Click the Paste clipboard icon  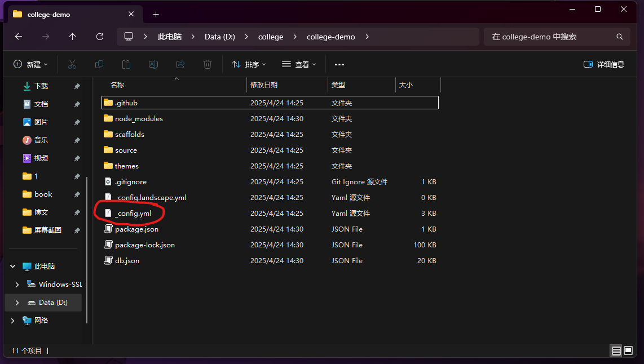pyautogui.click(x=126, y=64)
